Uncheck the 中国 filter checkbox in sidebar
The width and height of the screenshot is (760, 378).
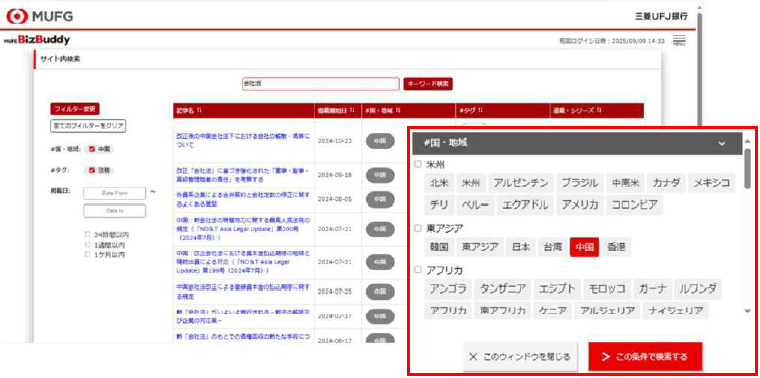click(92, 149)
